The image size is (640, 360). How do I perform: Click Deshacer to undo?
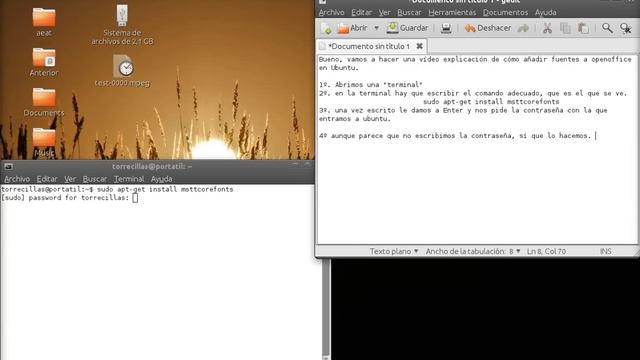(488, 28)
